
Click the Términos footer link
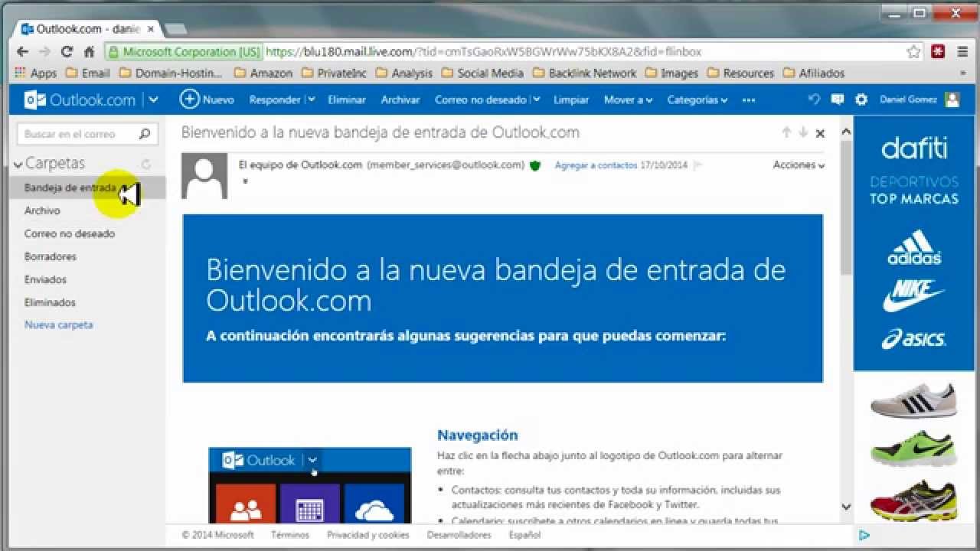(x=290, y=535)
